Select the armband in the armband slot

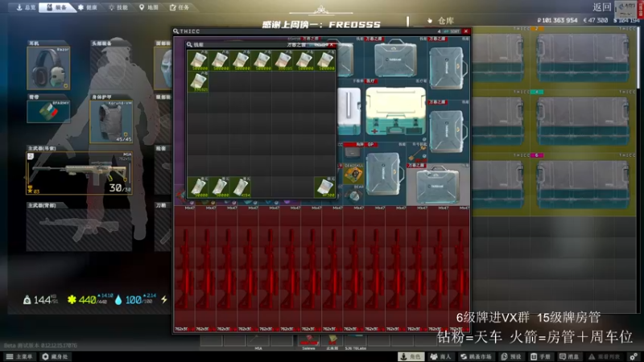48,111
